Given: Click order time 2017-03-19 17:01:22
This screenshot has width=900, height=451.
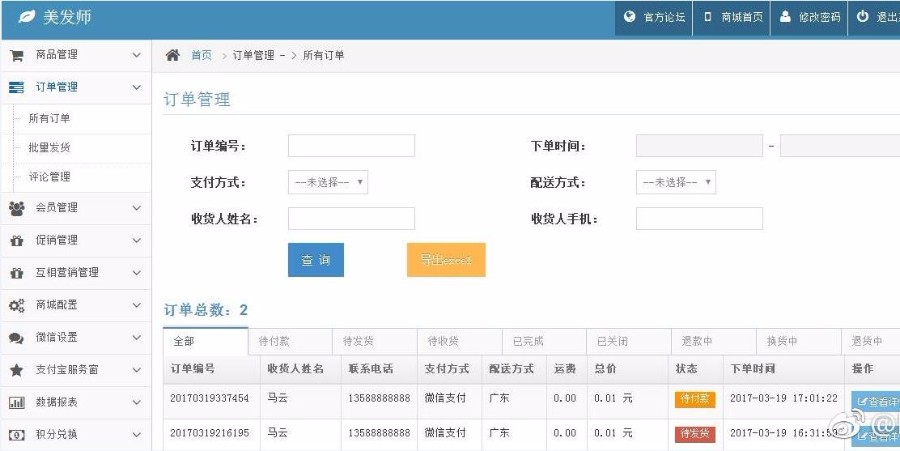Looking at the screenshot, I should (x=784, y=398).
